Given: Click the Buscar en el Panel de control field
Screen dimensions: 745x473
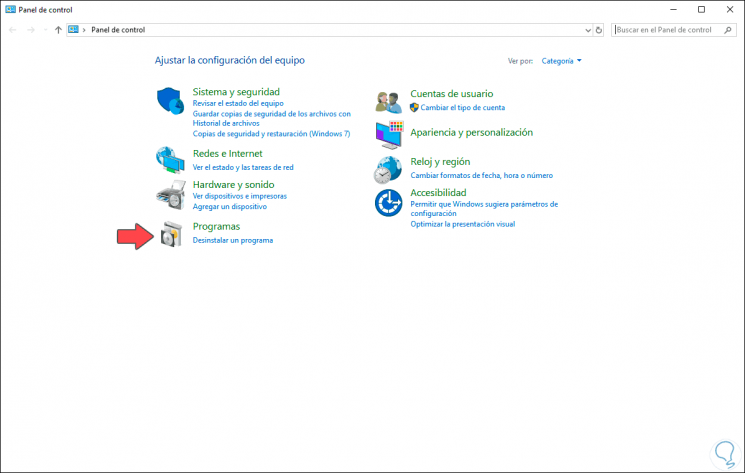Looking at the screenshot, I should click(673, 30).
